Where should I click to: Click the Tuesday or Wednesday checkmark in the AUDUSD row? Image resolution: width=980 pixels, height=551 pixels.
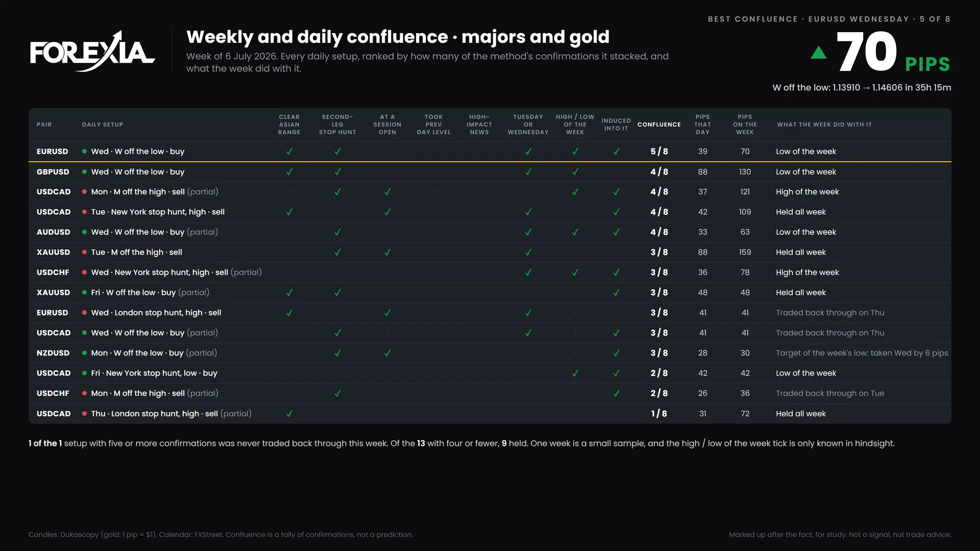(x=528, y=232)
